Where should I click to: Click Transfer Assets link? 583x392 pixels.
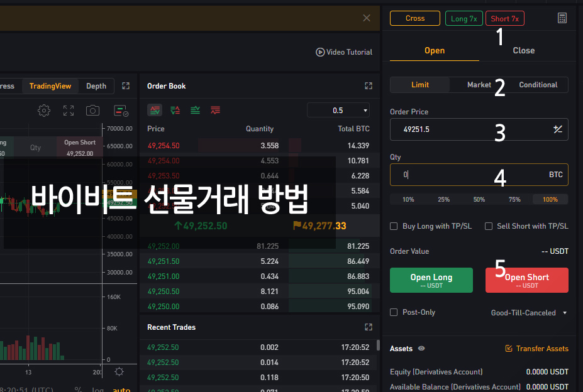(537, 349)
